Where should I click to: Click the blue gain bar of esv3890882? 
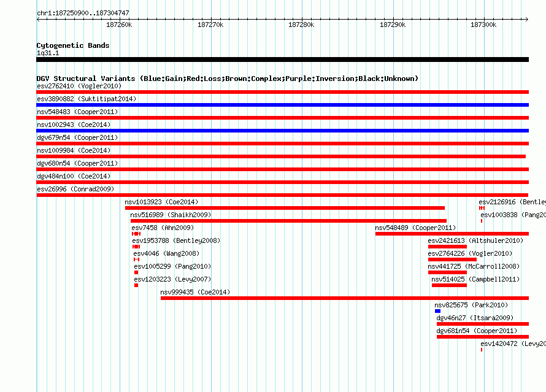tap(282, 105)
